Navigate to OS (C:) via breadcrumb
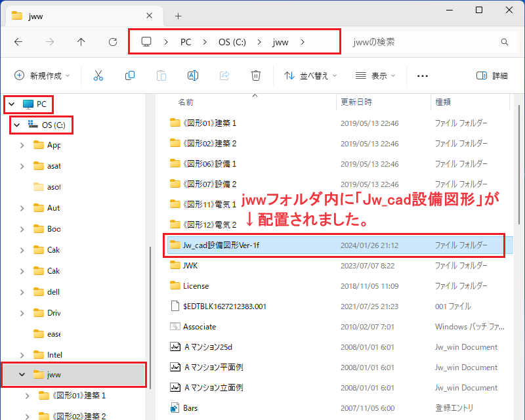Image resolution: width=525 pixels, height=420 pixels. pos(231,41)
